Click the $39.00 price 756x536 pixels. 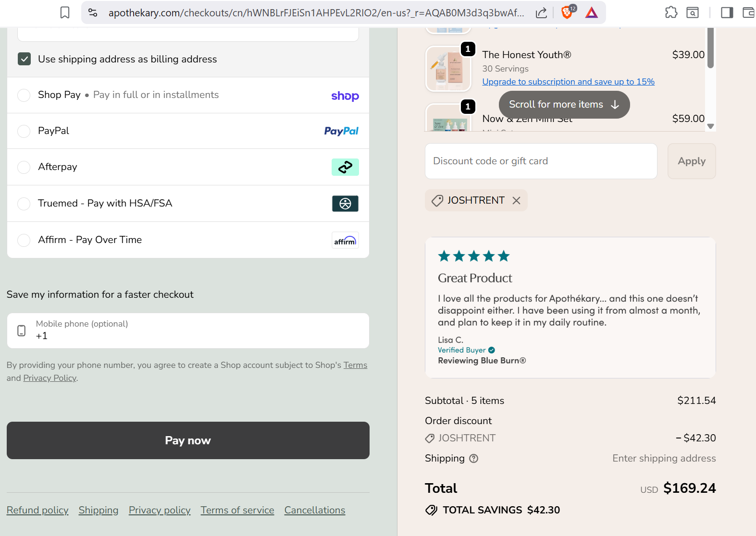688,55
